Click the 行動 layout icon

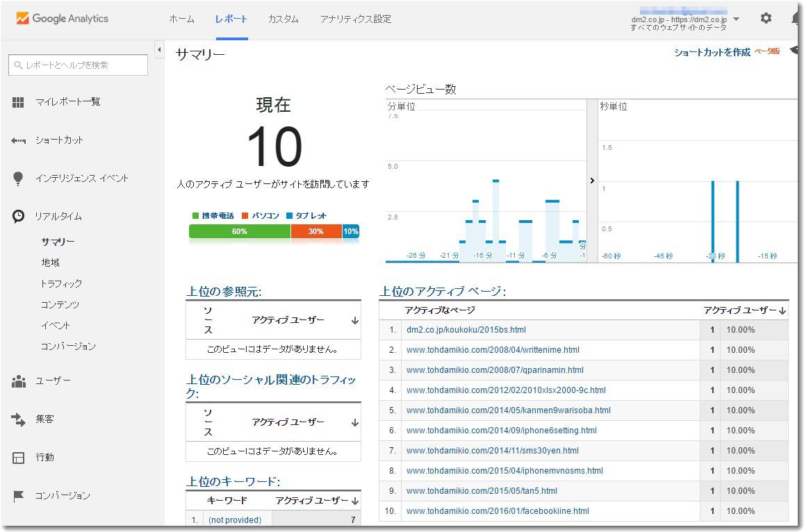(19, 458)
